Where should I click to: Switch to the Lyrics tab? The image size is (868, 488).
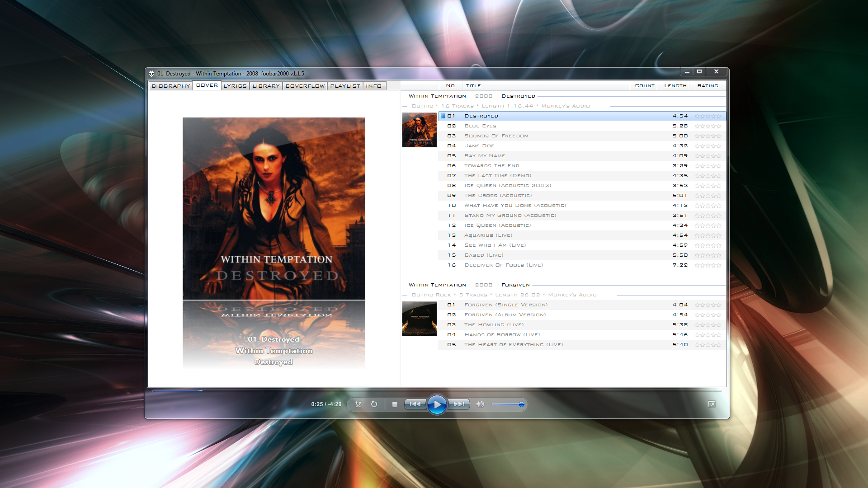(x=235, y=86)
